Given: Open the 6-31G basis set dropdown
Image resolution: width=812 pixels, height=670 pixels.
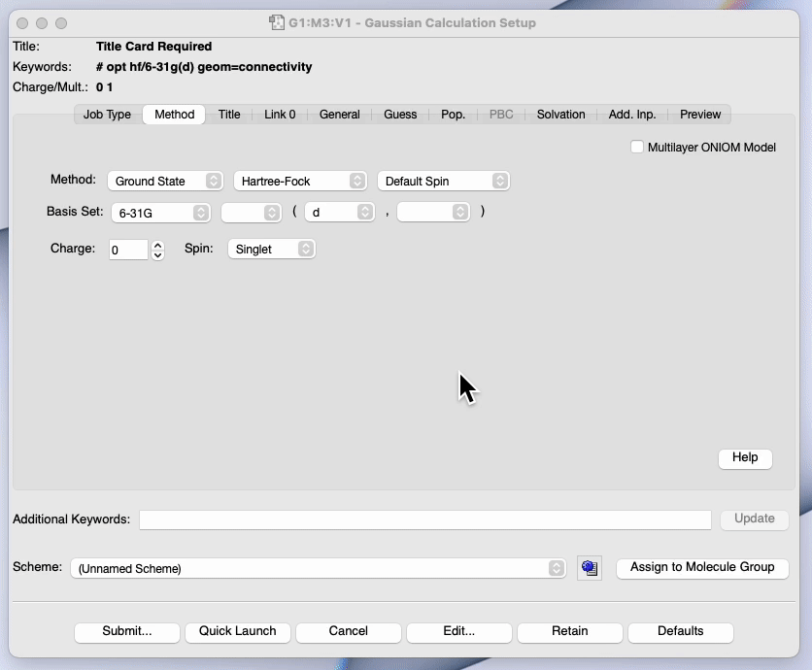Looking at the screenshot, I should coord(161,213).
